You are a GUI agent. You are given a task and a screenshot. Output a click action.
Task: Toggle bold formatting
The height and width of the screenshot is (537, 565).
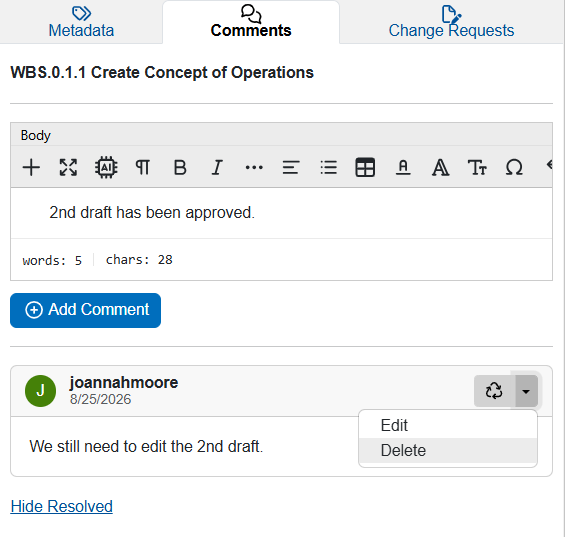180,168
